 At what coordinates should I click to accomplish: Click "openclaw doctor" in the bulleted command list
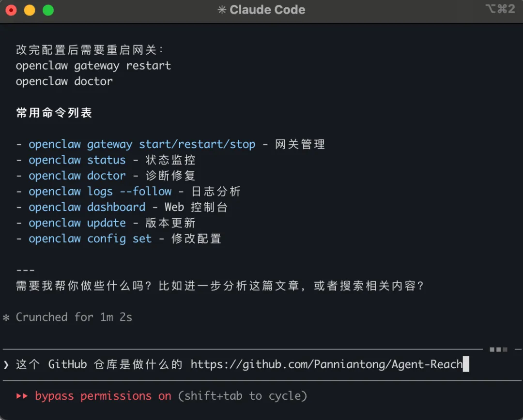pyautogui.click(x=77, y=176)
